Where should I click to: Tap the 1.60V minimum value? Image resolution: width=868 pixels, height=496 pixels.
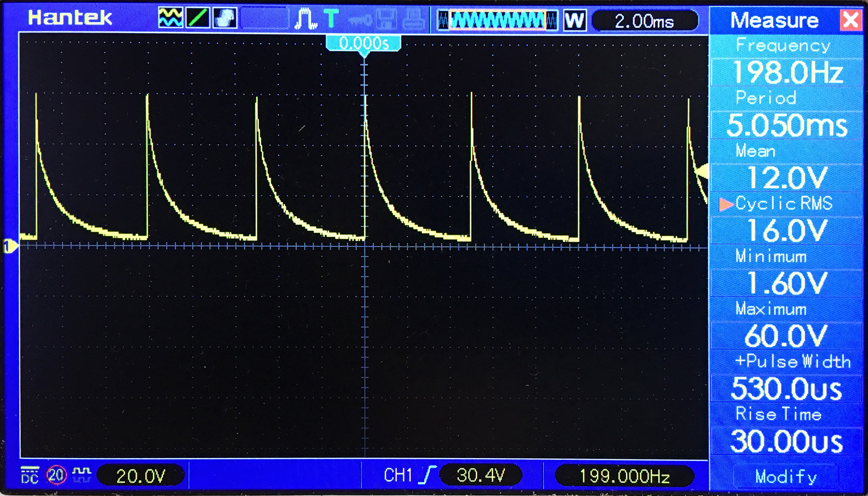786,283
